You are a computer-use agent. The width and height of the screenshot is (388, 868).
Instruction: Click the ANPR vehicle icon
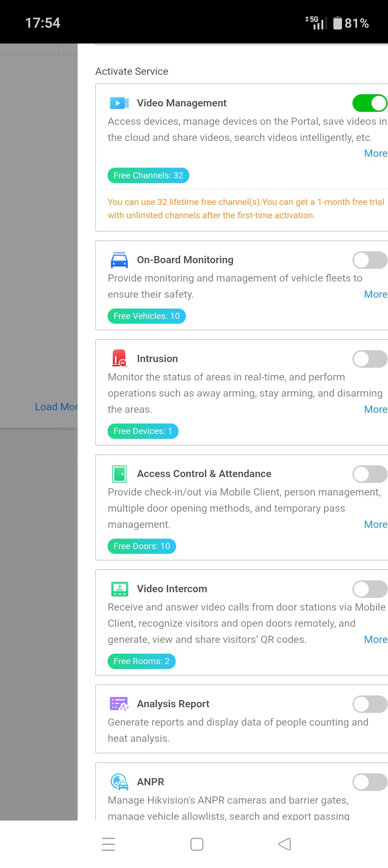[x=119, y=781]
